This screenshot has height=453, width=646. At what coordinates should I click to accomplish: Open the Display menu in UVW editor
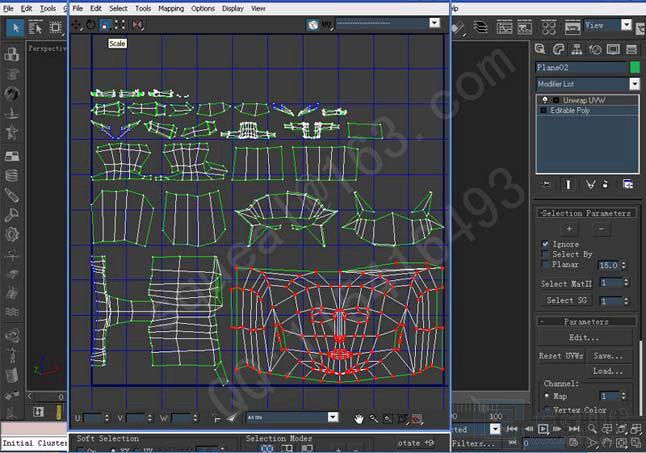[x=232, y=8]
